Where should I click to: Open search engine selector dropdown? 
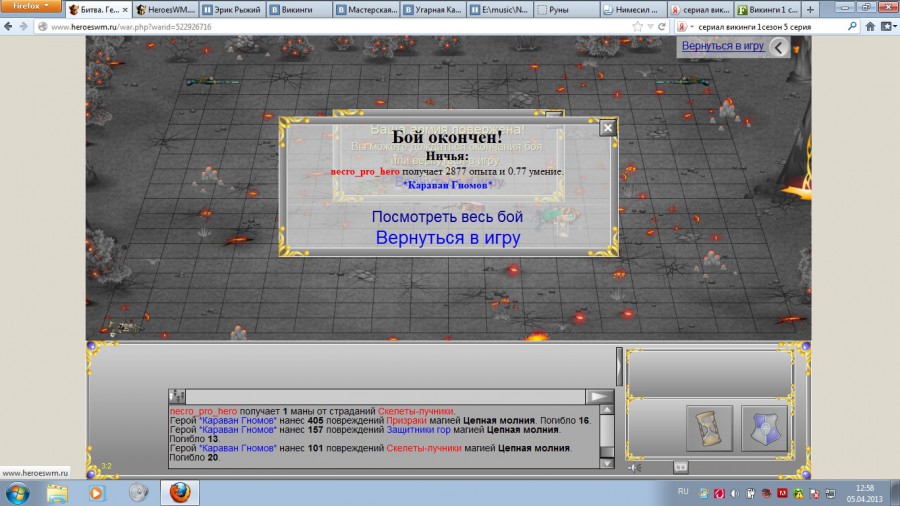click(x=683, y=26)
